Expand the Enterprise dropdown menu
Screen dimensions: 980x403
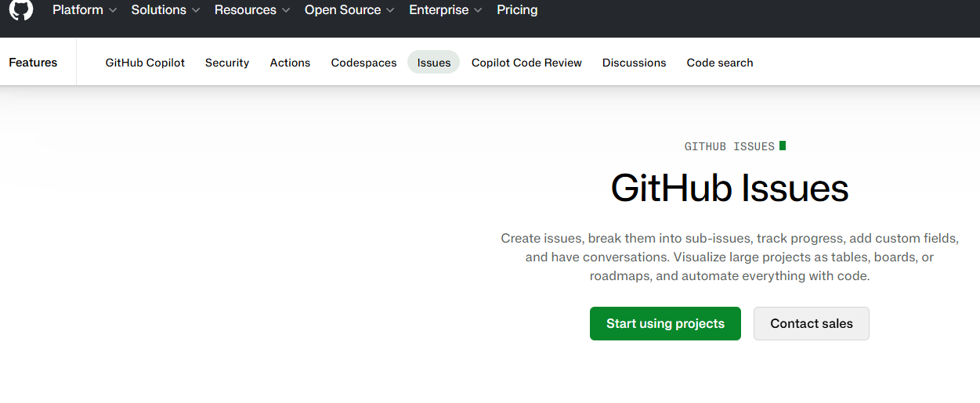point(446,10)
